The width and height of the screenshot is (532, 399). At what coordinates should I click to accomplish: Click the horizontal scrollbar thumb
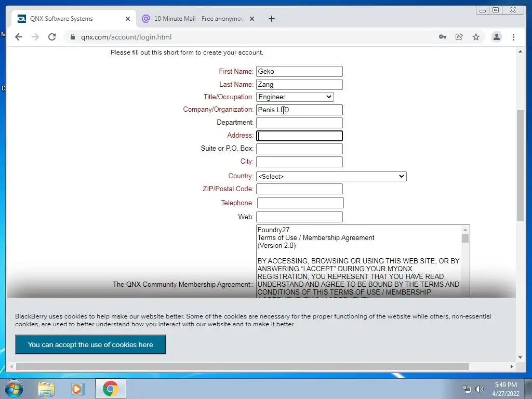coord(242,366)
